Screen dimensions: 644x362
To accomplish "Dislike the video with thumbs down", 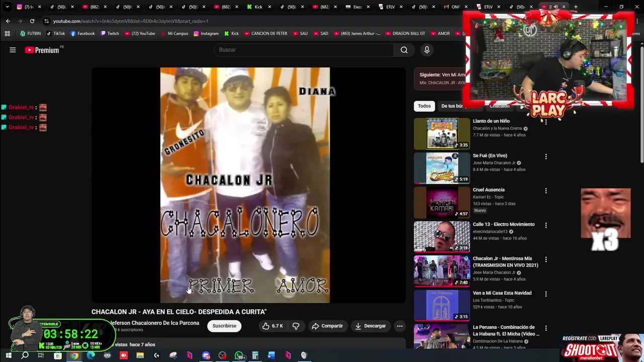I will (x=296, y=326).
